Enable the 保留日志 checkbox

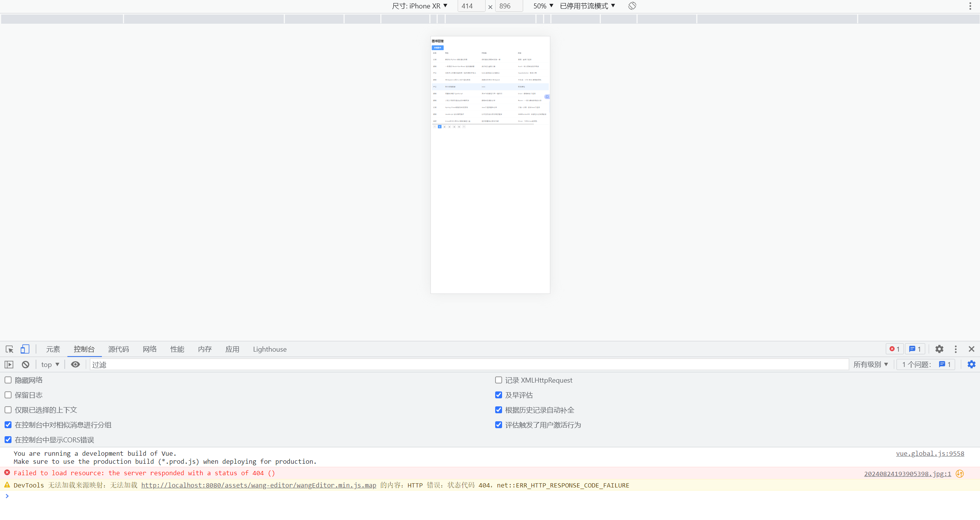(x=8, y=395)
